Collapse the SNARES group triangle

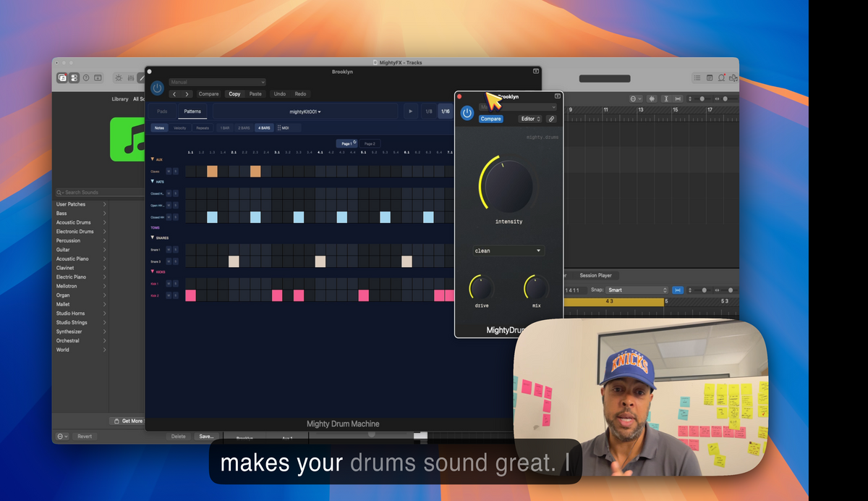click(x=153, y=237)
